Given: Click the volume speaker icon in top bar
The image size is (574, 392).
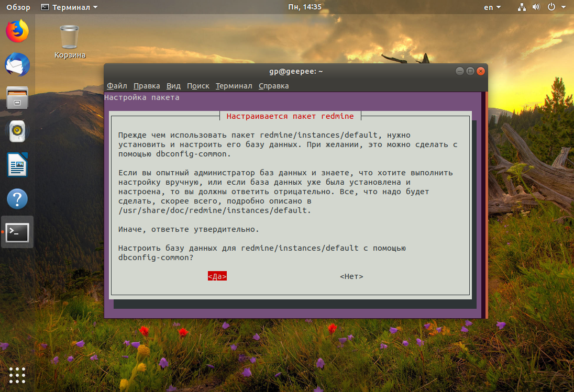Looking at the screenshot, I should pyautogui.click(x=536, y=7).
